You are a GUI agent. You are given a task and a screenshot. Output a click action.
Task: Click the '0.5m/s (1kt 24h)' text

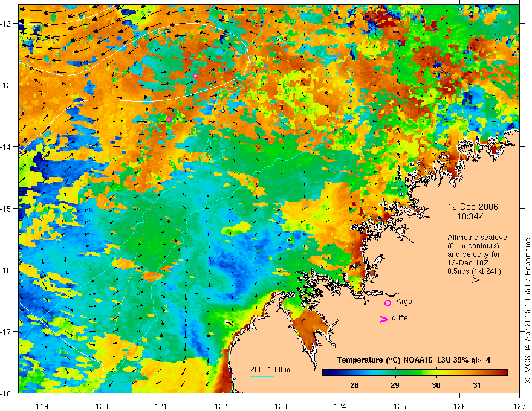click(474, 271)
